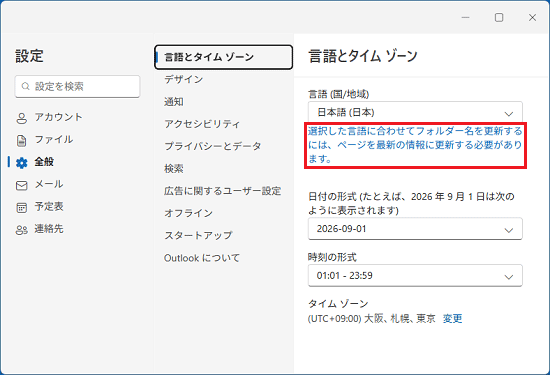Maximize the settings window

point(499,18)
